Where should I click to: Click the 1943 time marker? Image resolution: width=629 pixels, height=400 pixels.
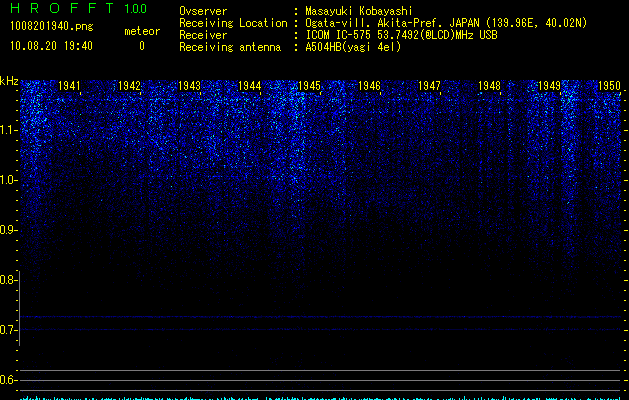[189, 86]
